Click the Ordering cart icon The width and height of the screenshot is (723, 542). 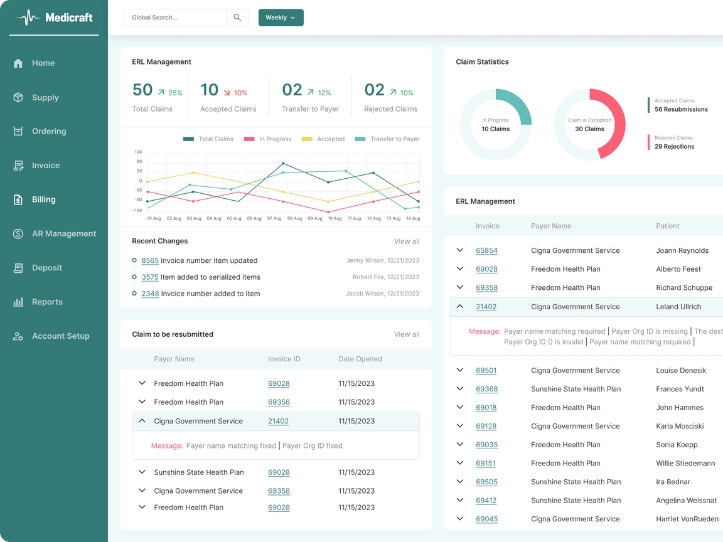coord(18,132)
